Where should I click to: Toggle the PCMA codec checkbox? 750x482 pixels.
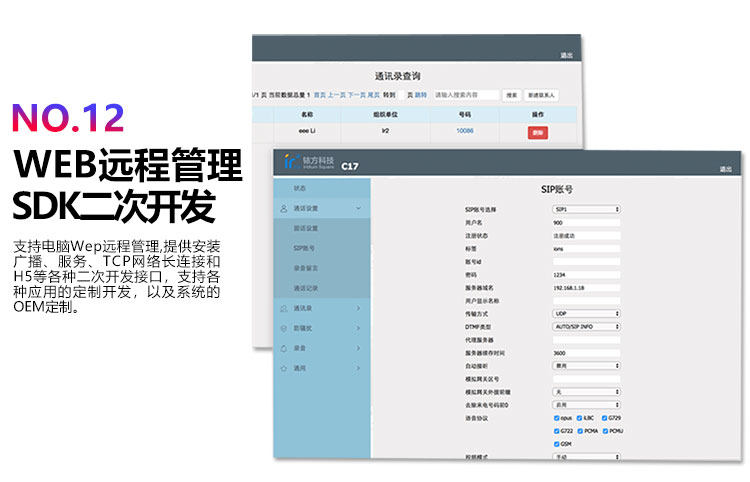(580, 431)
